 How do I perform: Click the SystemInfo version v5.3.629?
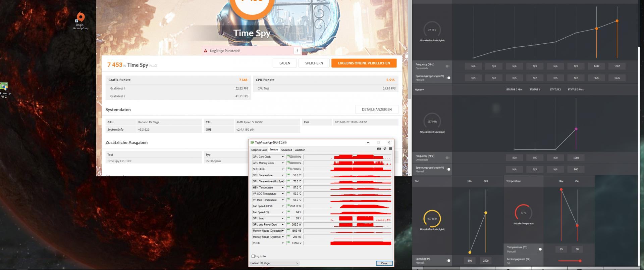point(144,130)
